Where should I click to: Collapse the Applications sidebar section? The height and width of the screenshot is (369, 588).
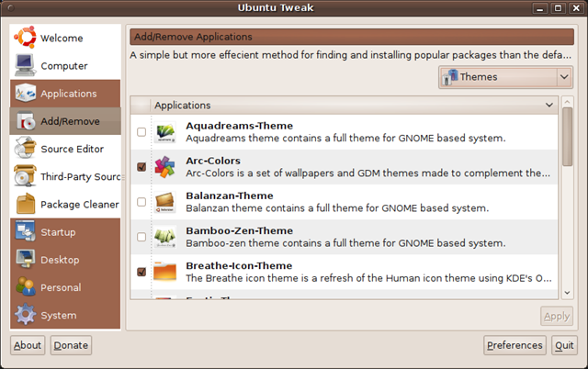pos(65,94)
